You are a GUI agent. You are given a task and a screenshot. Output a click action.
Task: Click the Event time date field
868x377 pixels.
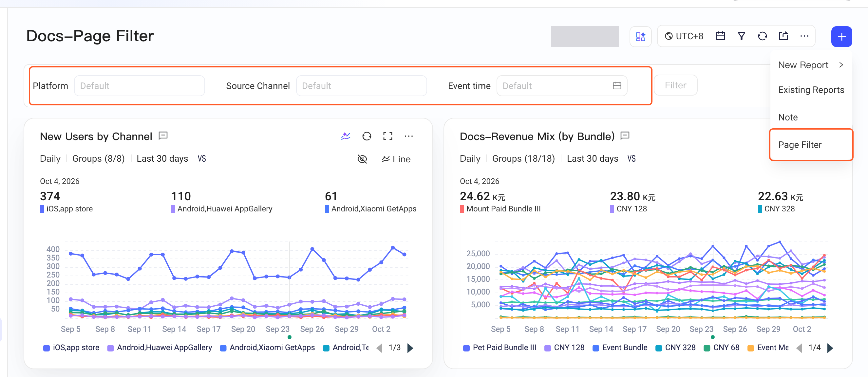pos(562,86)
